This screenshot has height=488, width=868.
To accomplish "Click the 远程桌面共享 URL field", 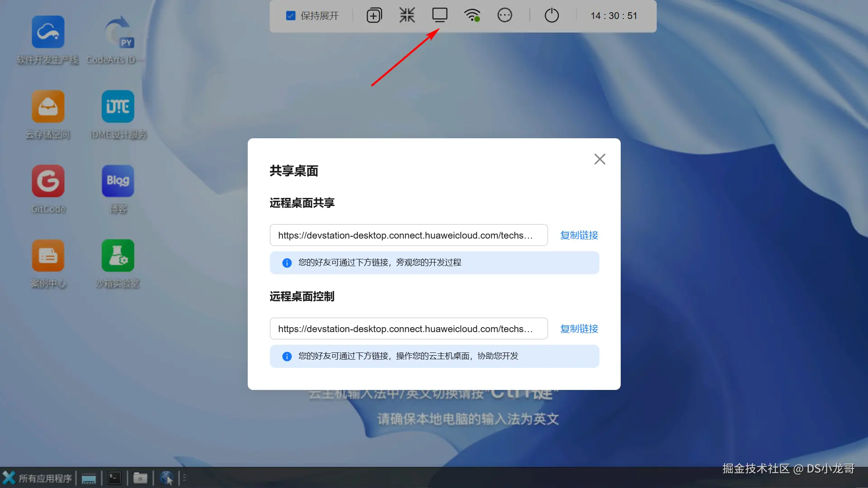I will point(408,235).
